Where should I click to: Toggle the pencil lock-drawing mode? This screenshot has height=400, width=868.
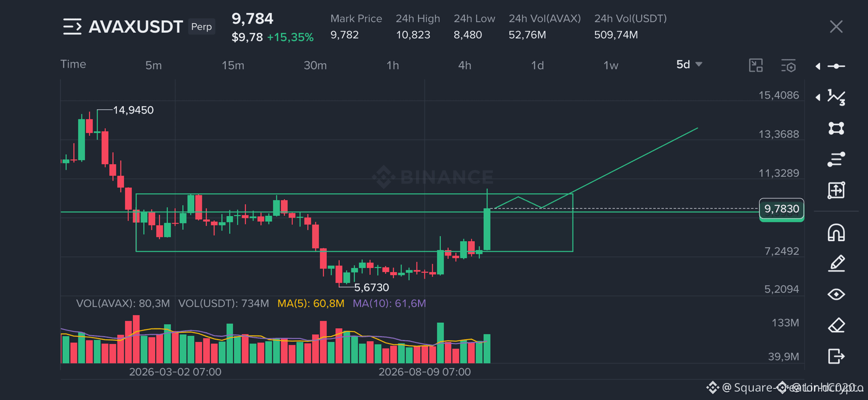[x=837, y=263]
